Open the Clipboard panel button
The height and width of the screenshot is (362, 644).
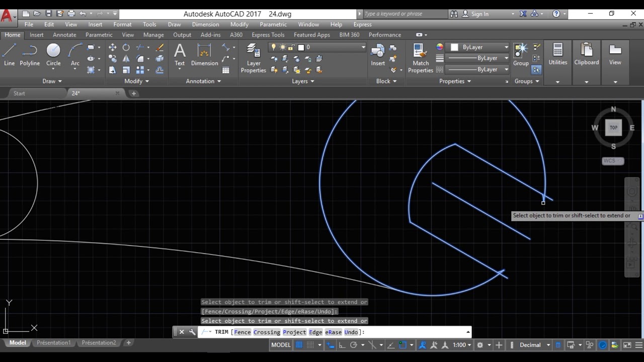tap(587, 54)
